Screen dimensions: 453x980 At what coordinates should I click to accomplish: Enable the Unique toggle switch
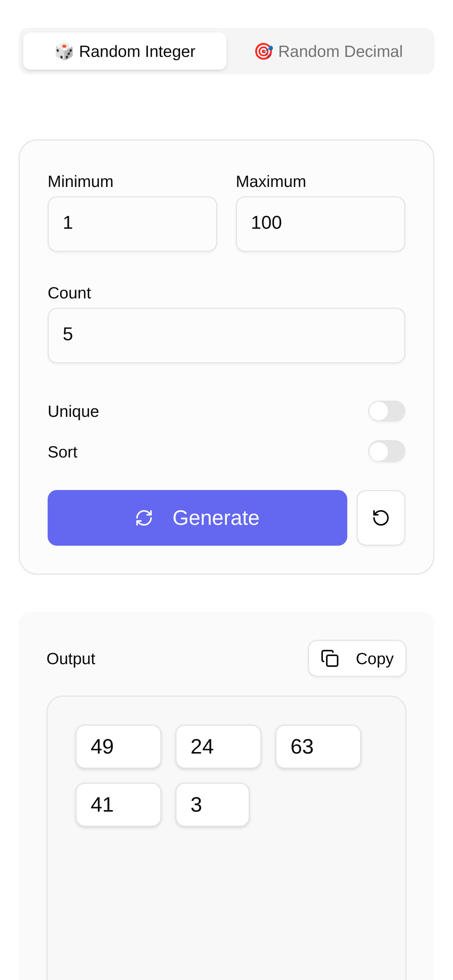[386, 411]
